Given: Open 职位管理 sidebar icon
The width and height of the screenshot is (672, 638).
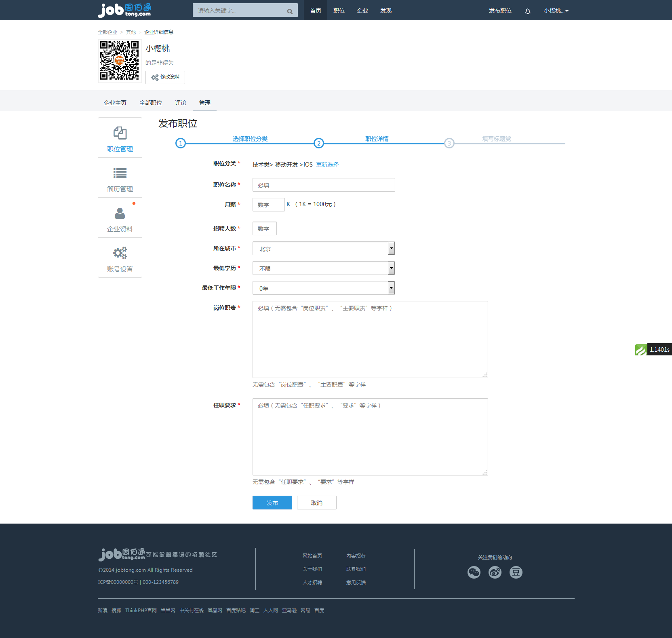Looking at the screenshot, I should (120, 133).
